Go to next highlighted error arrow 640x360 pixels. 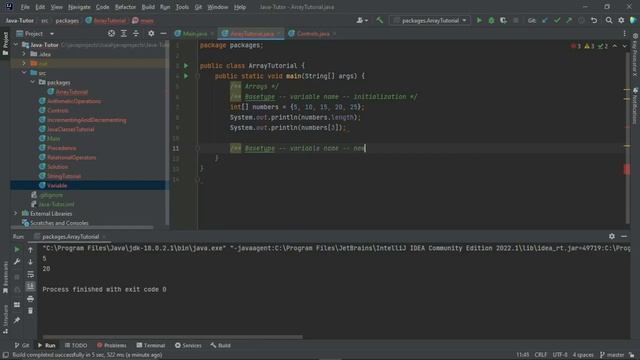click(624, 46)
